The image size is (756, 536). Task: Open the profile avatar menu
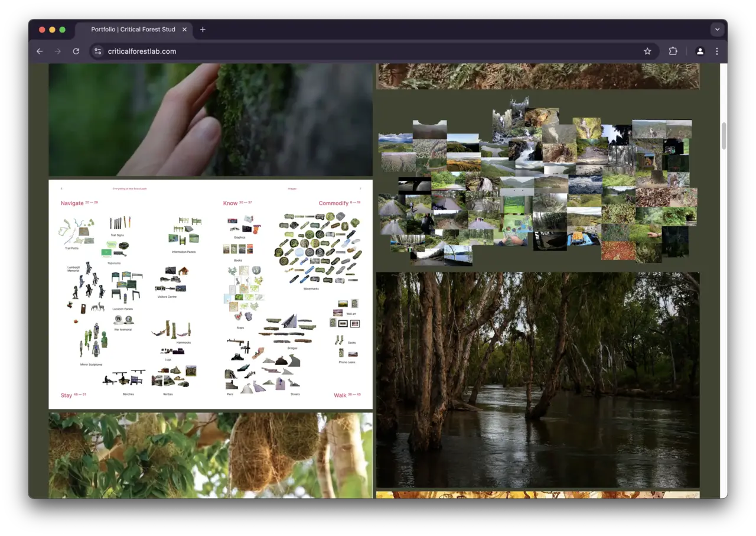[x=700, y=51]
